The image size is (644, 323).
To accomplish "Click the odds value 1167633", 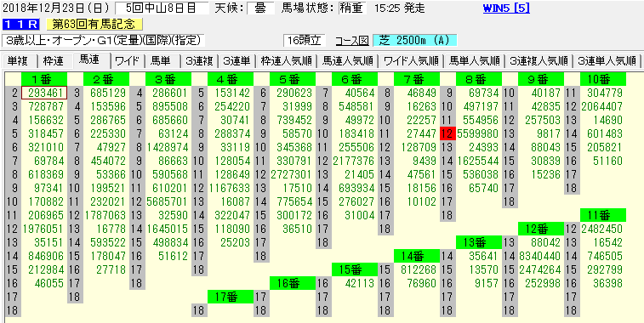I will 229,188.
